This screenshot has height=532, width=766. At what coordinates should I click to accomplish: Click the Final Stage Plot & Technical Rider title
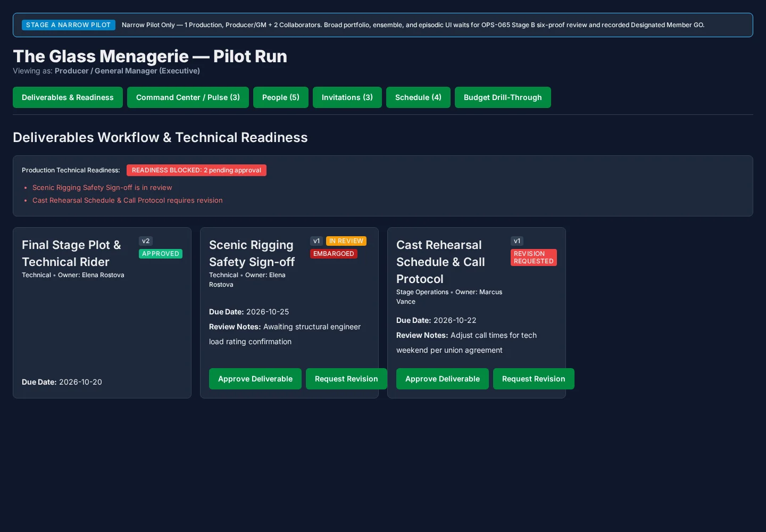pos(71,253)
